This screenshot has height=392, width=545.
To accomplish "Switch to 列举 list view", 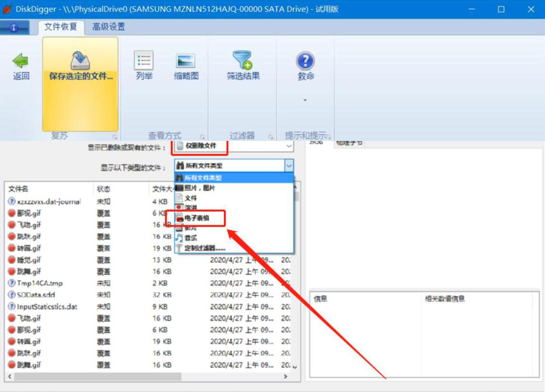I will coord(144,66).
